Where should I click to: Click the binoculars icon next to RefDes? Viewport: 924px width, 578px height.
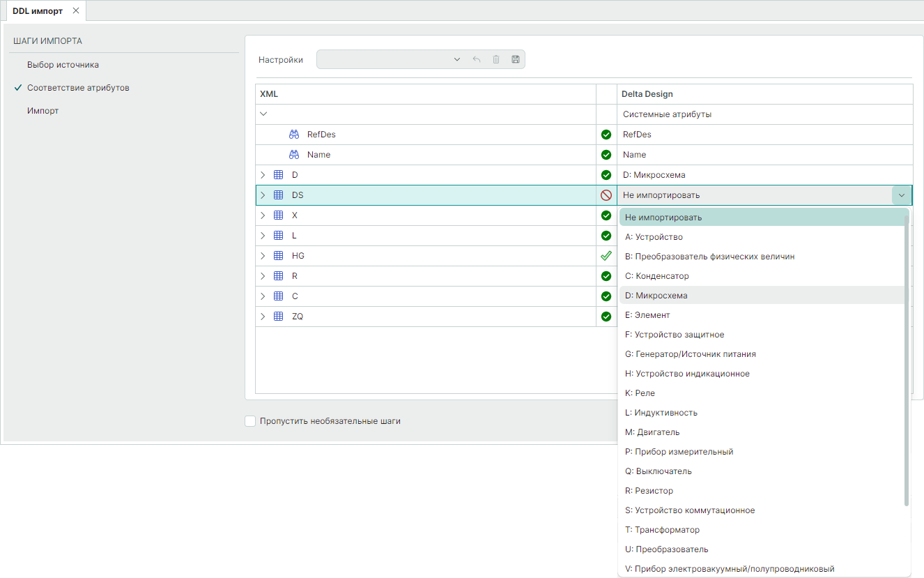(294, 135)
